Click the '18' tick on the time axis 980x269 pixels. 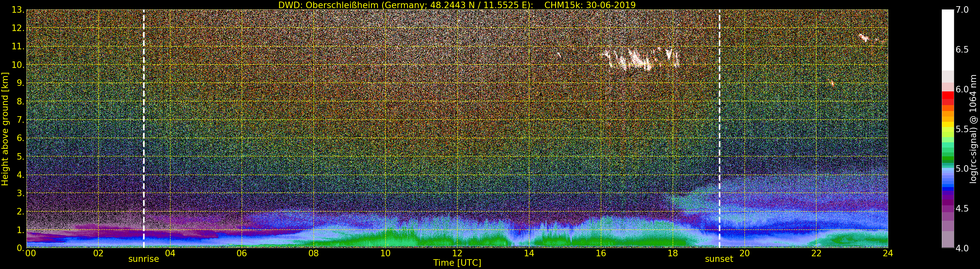click(673, 253)
